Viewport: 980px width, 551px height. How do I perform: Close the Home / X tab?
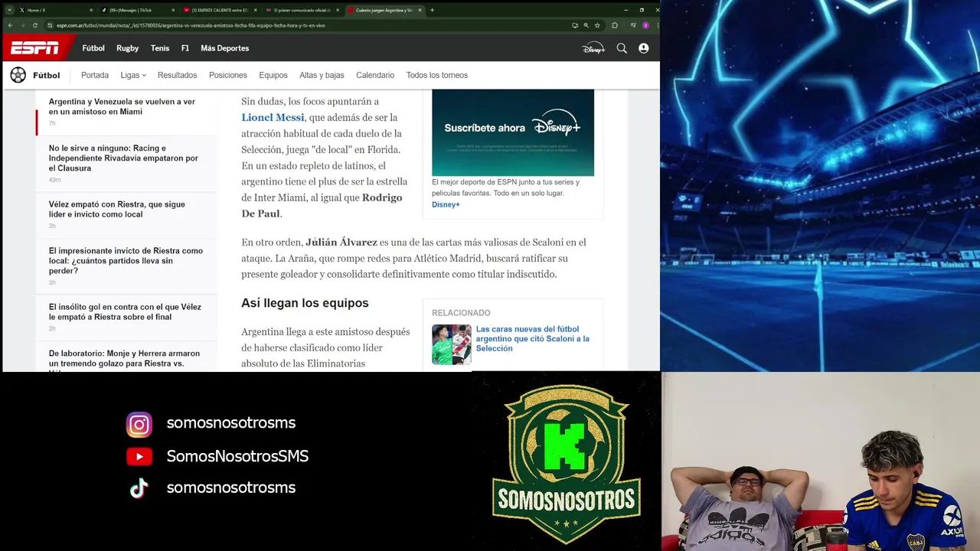(91, 10)
